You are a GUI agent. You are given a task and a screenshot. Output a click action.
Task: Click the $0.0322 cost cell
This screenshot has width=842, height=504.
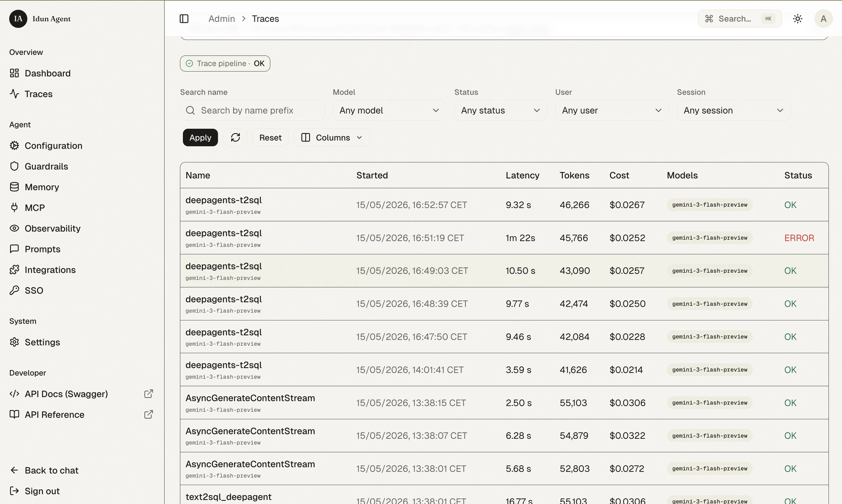627,436
